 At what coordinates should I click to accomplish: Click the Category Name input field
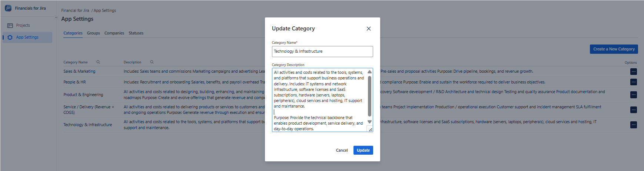322,52
